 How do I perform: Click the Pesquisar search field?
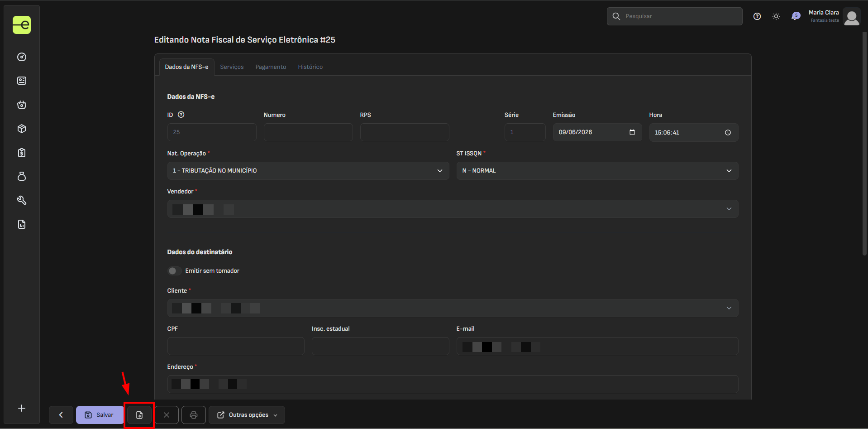pyautogui.click(x=674, y=16)
